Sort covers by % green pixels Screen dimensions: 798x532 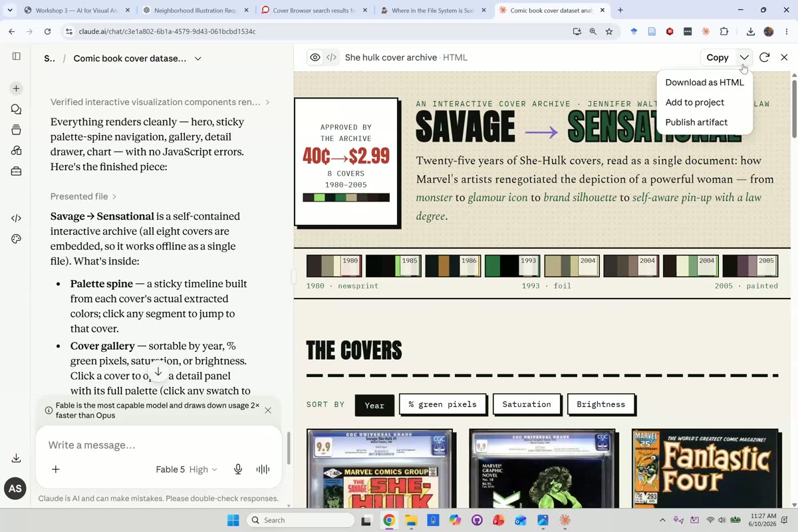[x=442, y=404]
